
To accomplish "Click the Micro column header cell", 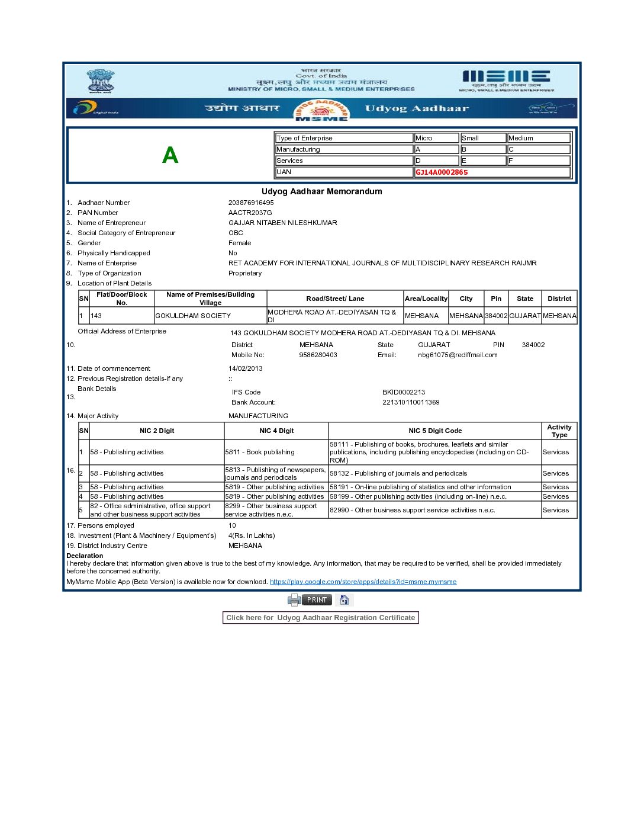I will [x=436, y=138].
